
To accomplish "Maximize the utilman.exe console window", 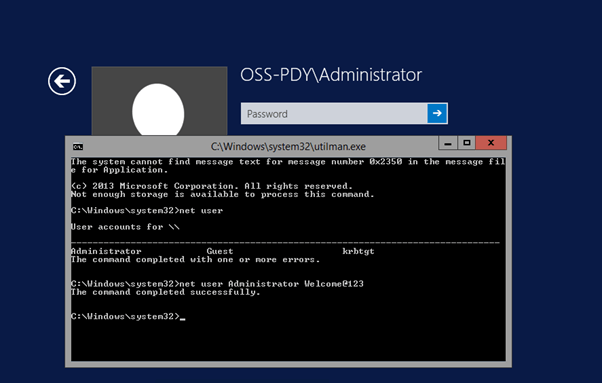I will pos(466,143).
